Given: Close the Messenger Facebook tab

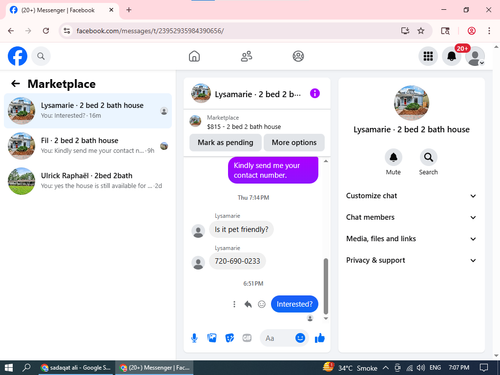Looking at the screenshot, I should [x=111, y=10].
